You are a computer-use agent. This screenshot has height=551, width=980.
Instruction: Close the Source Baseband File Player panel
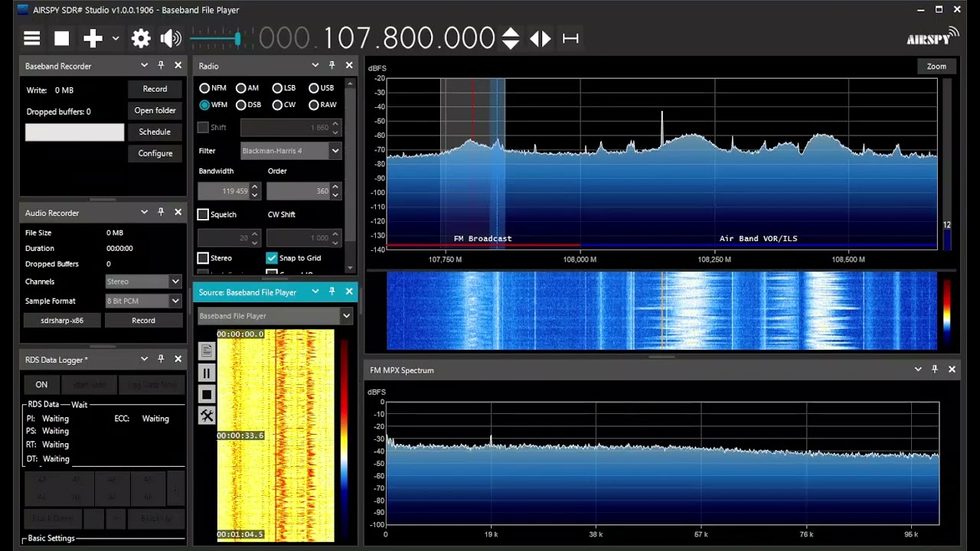point(349,292)
